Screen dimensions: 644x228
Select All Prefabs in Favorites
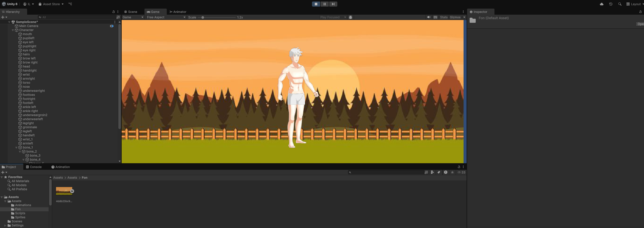tap(19, 189)
